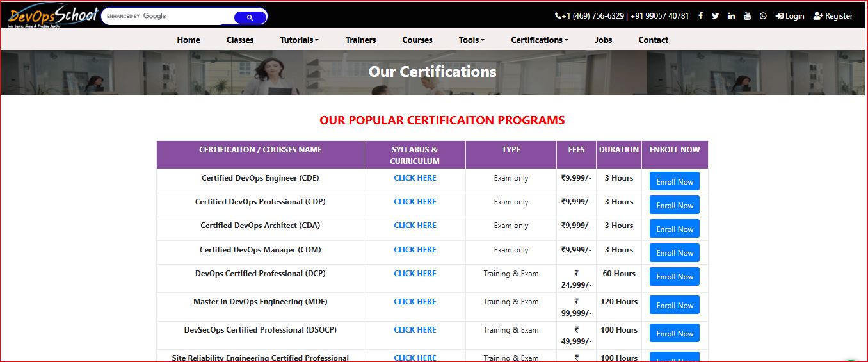Open the Certifications dropdown menu
Image resolution: width=868 pixels, height=362 pixels.
click(x=539, y=40)
